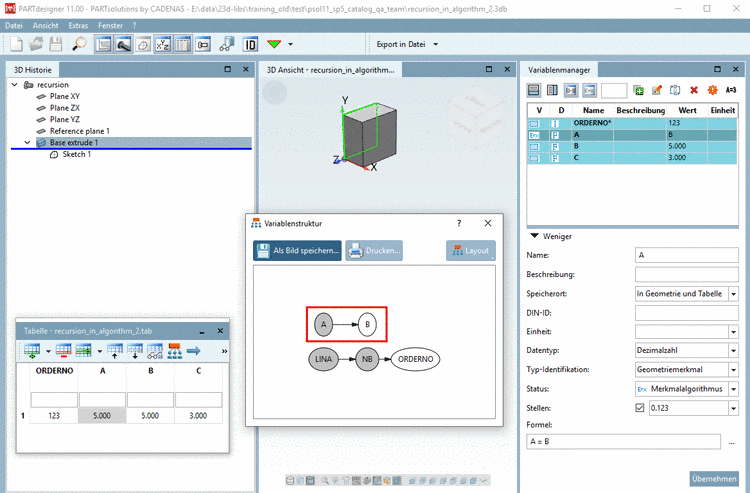Open the Typ-Identifikation dropdown
The height and width of the screenshot is (493, 750).
click(733, 370)
